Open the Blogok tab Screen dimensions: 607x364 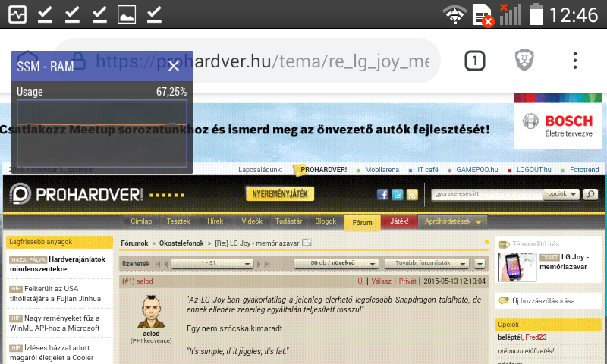[x=326, y=221]
